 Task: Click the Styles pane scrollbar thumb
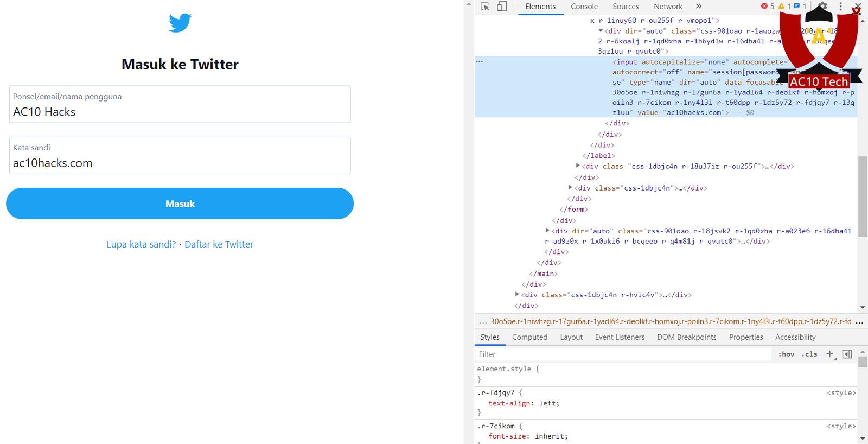(x=863, y=361)
